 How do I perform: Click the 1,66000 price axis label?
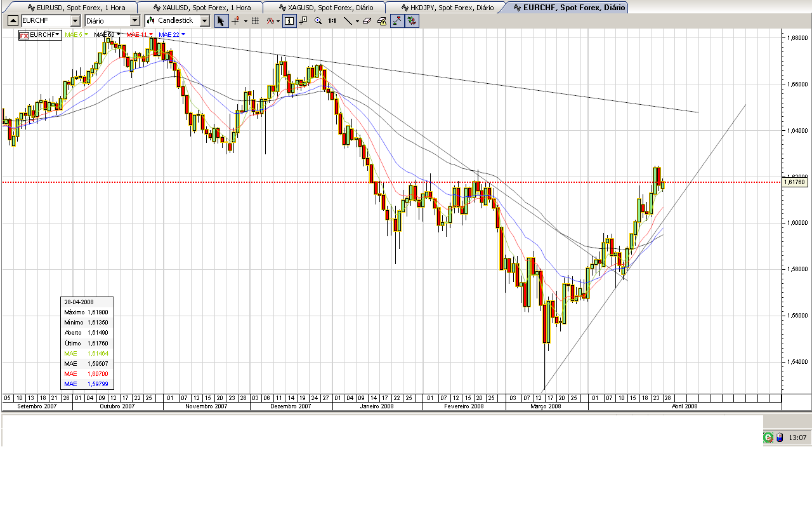(797, 84)
